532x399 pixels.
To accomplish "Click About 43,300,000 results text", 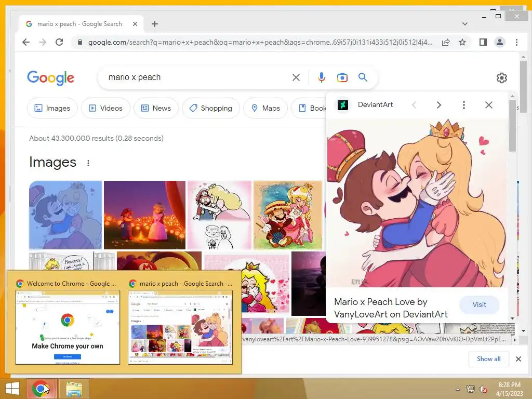I will [x=96, y=138].
